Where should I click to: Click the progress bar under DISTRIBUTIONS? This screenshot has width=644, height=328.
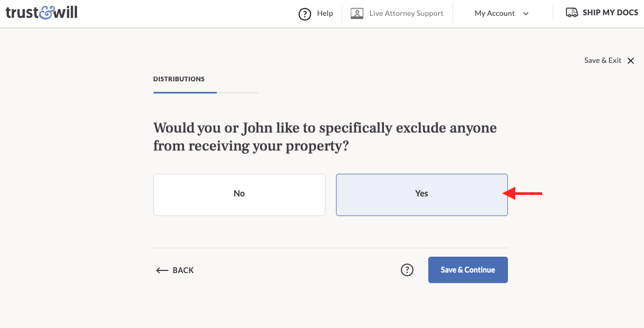[206, 92]
